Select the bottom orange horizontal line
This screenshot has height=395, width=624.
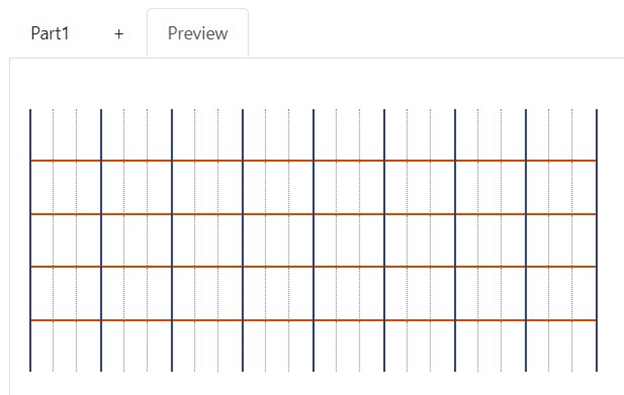click(314, 320)
